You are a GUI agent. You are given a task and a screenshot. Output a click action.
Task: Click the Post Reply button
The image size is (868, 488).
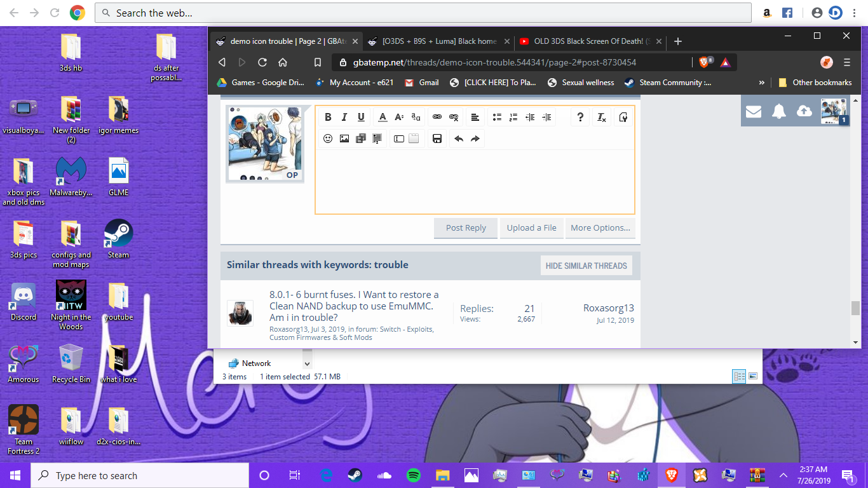click(466, 228)
